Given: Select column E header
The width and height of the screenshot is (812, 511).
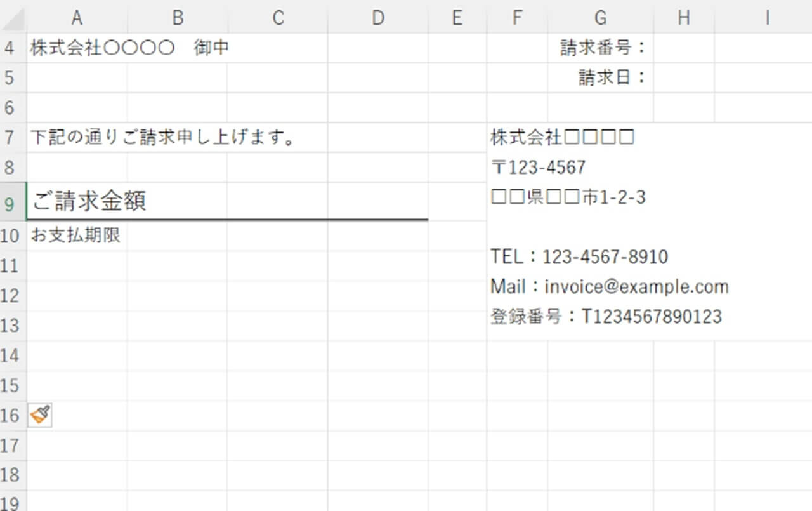Looking at the screenshot, I should click(457, 18).
